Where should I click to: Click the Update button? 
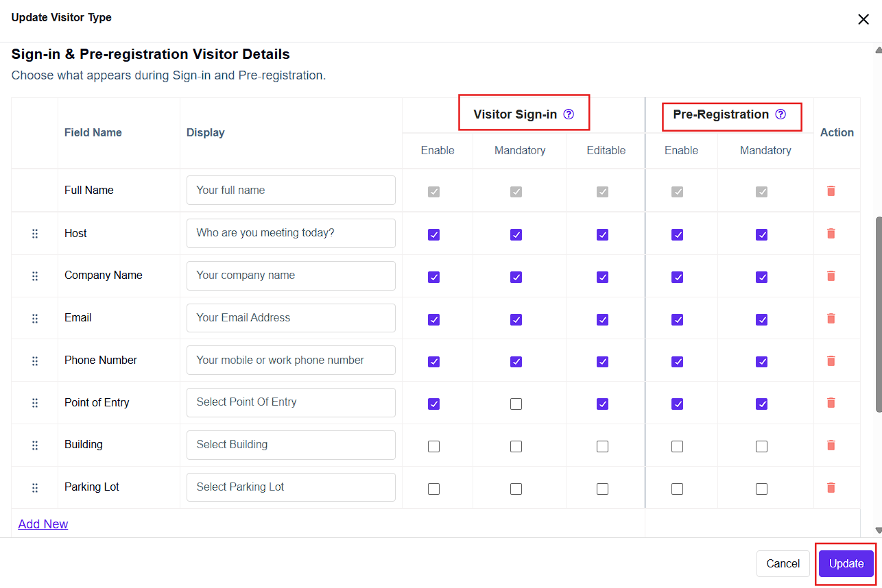tap(846, 563)
